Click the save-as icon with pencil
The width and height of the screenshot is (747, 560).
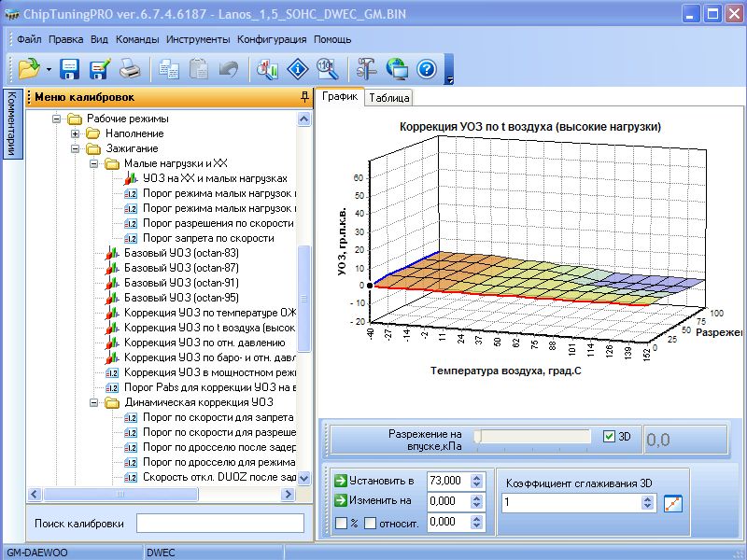pos(99,68)
